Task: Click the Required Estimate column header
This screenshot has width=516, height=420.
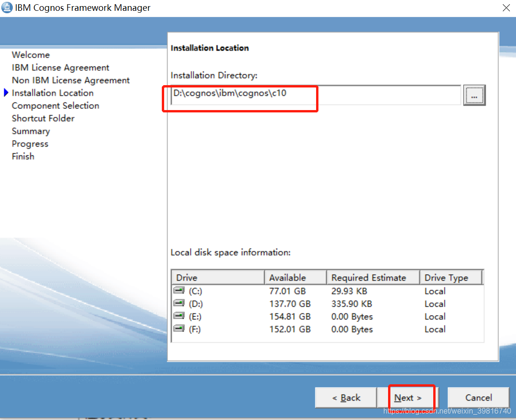Action: [373, 277]
